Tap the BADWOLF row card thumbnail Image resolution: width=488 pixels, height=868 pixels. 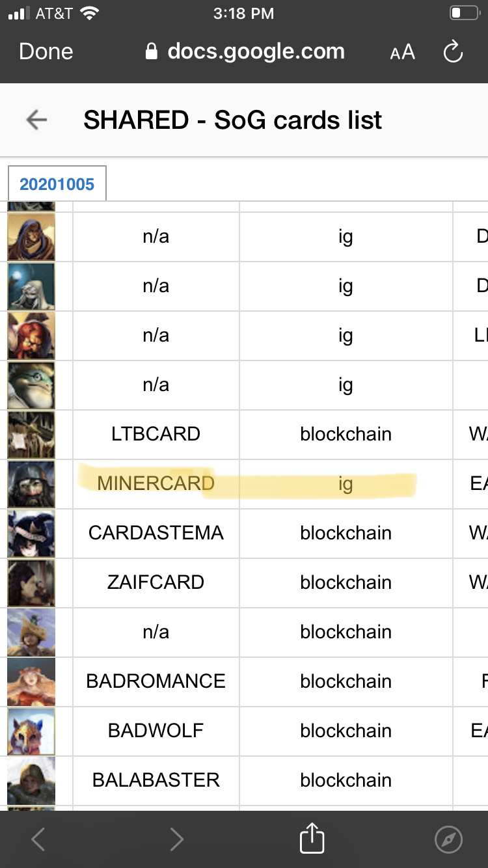point(31,731)
